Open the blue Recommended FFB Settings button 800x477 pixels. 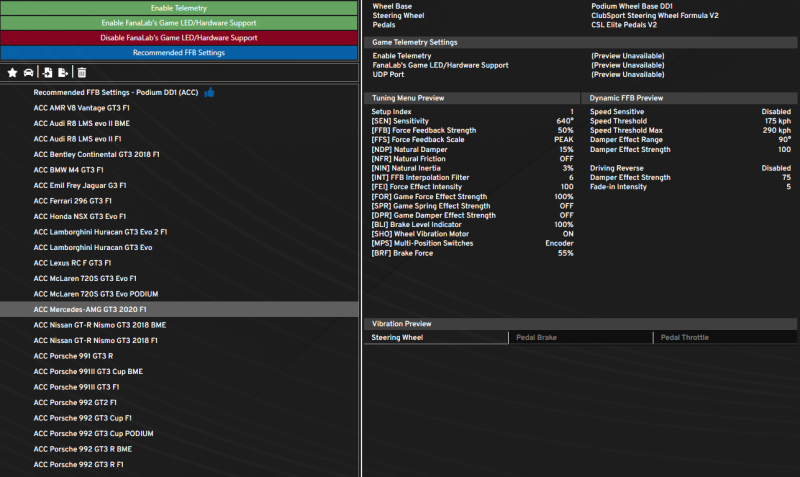tap(179, 53)
